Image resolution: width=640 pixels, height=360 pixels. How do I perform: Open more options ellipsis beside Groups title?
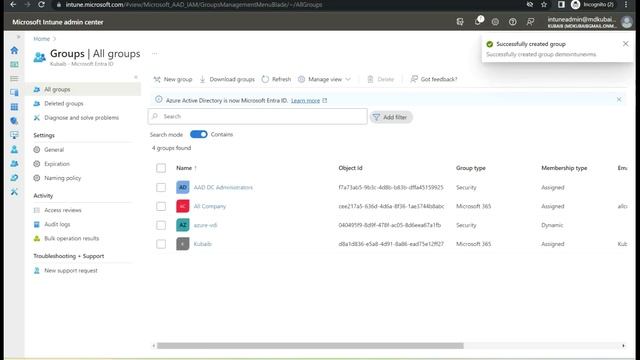155,53
